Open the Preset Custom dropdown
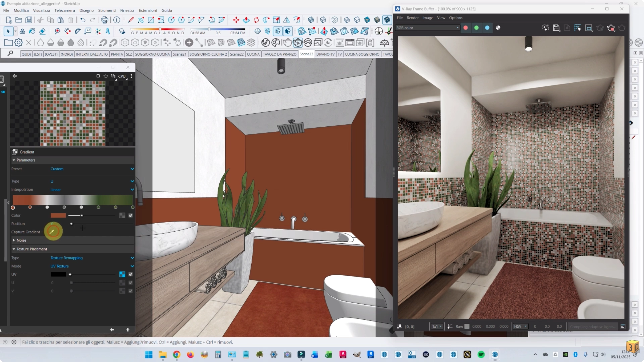Image resolution: width=644 pixels, height=362 pixels. [92, 169]
